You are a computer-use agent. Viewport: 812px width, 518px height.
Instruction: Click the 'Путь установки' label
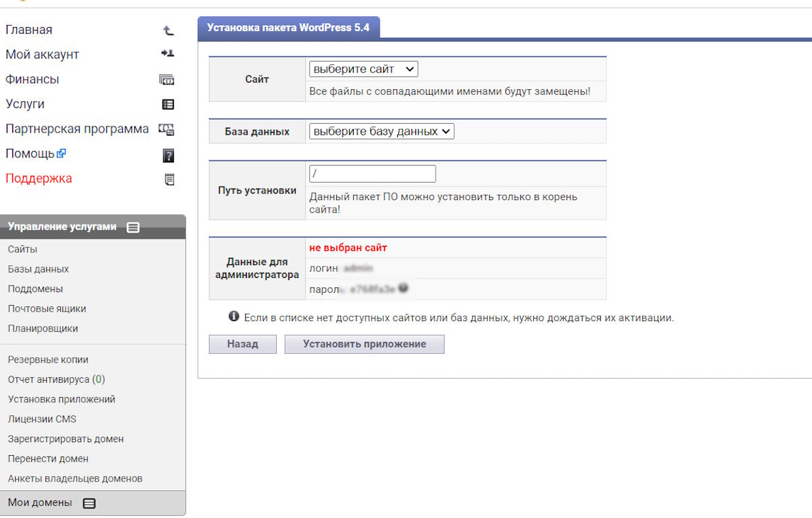(x=257, y=191)
